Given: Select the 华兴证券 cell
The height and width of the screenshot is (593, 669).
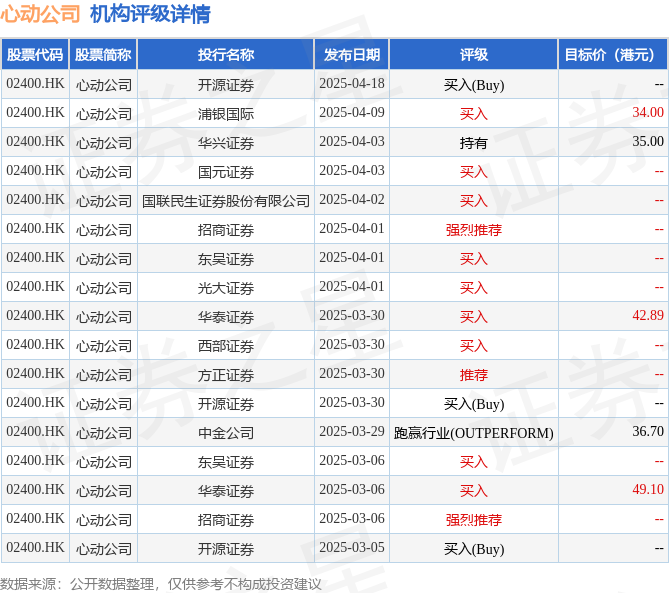Looking at the screenshot, I should point(226,143).
